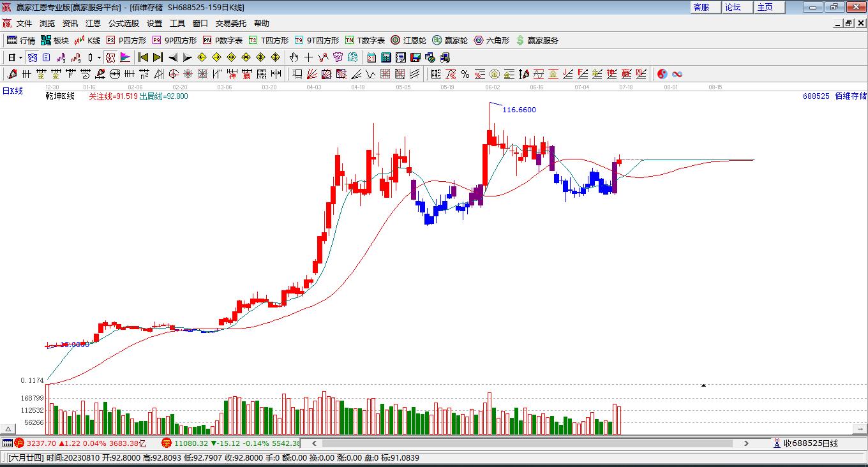Click the Shenzhen index 深 icon
868x467 pixels.
tap(166, 443)
